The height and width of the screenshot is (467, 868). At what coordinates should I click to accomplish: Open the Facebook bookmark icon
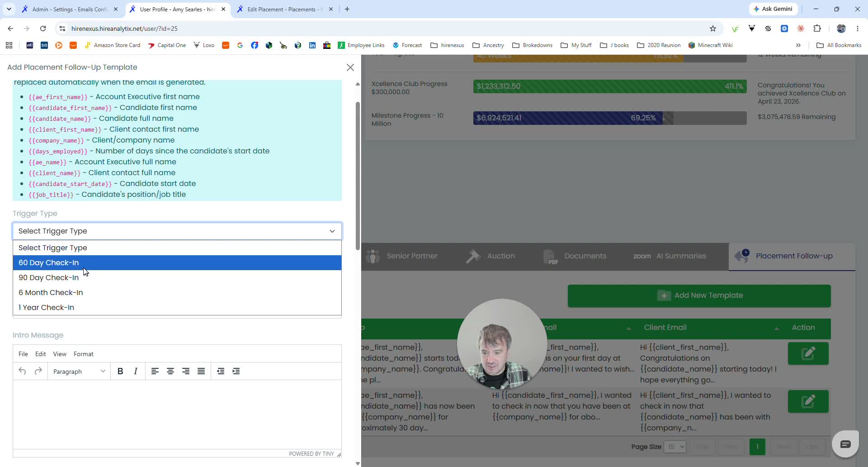tap(255, 45)
